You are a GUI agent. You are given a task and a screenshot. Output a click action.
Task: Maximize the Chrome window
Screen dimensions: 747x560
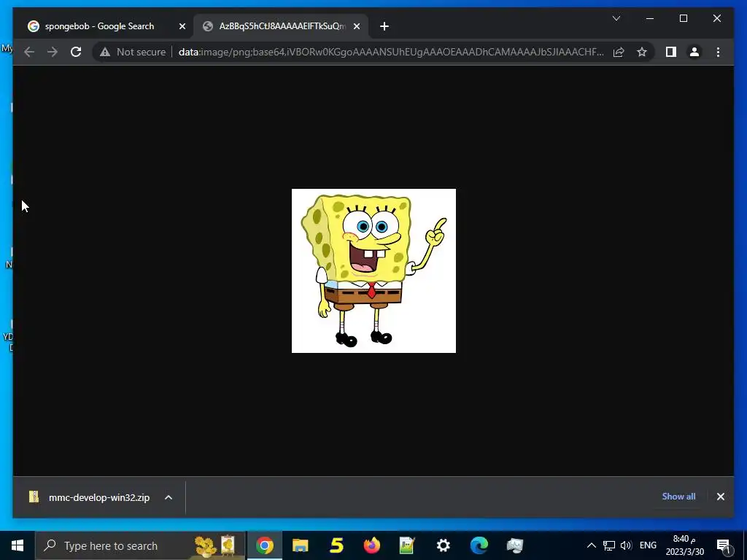coord(683,18)
